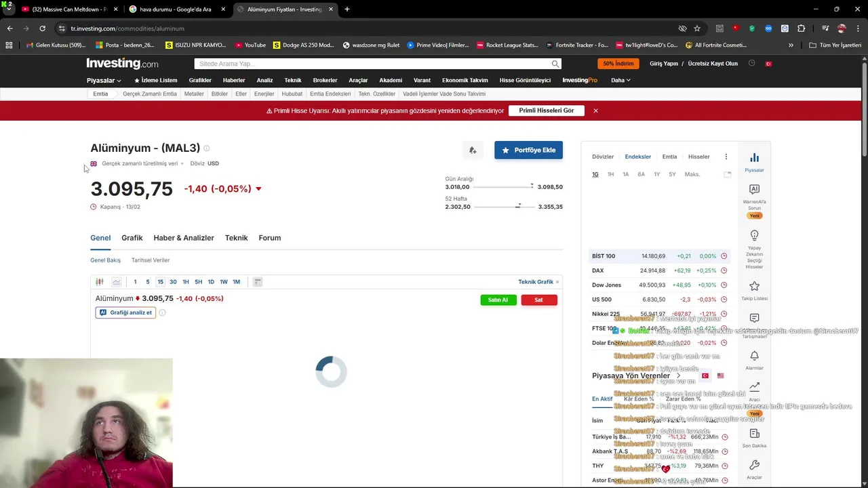Open the three-dot menu in market widget
Image resolution: width=868 pixels, height=488 pixels.
coord(726,157)
